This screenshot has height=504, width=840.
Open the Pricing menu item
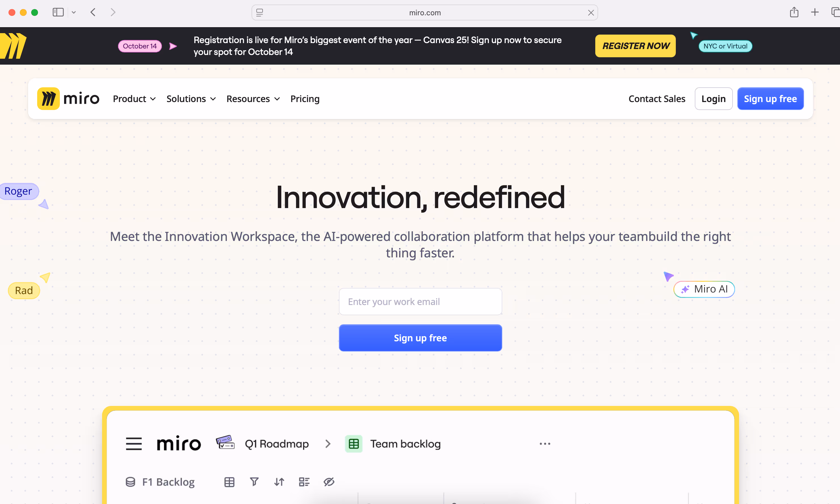[x=305, y=99]
